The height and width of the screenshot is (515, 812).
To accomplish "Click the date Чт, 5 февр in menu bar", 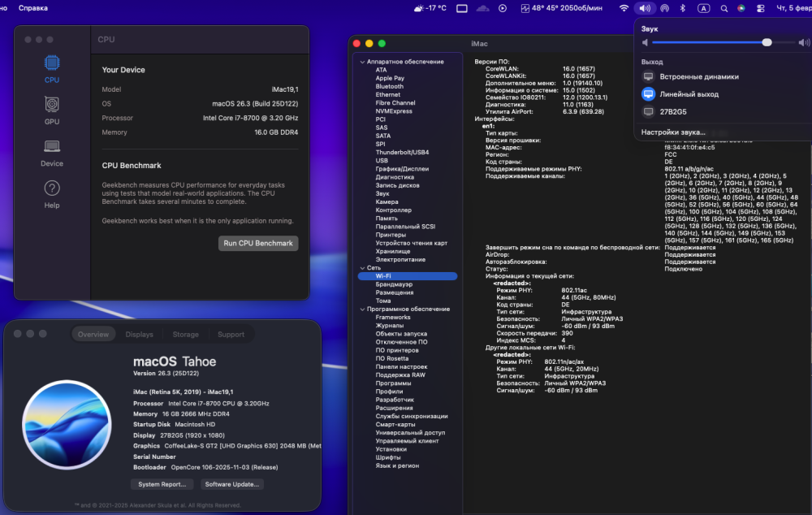I will (793, 8).
